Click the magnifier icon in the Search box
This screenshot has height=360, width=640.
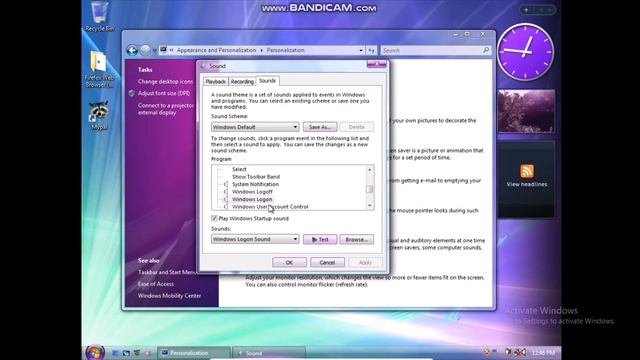[486, 50]
